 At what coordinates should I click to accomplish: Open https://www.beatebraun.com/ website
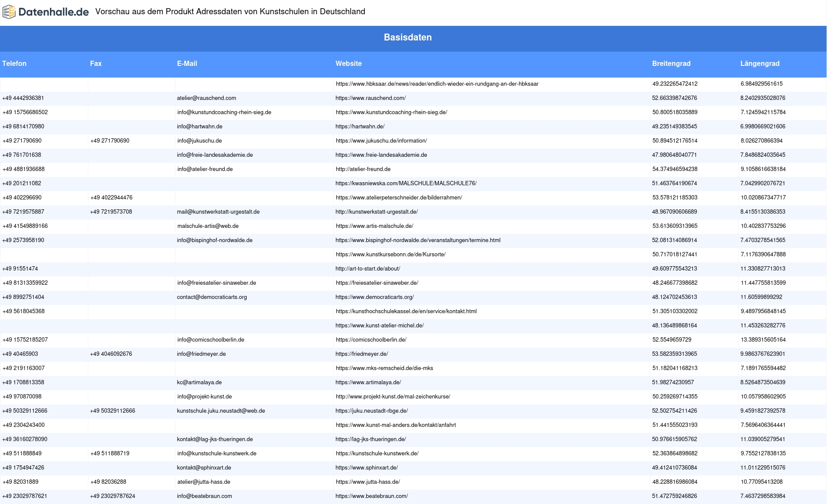coord(372,496)
